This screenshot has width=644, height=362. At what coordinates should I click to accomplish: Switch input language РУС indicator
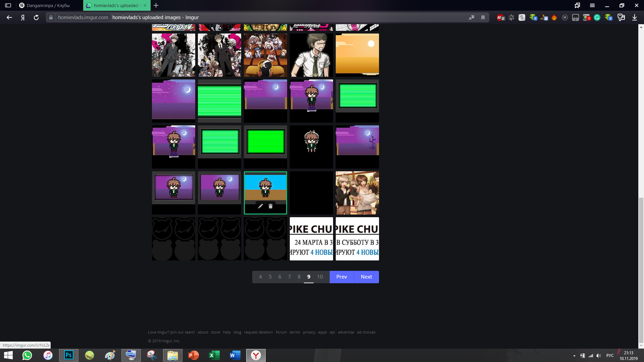[610, 356]
